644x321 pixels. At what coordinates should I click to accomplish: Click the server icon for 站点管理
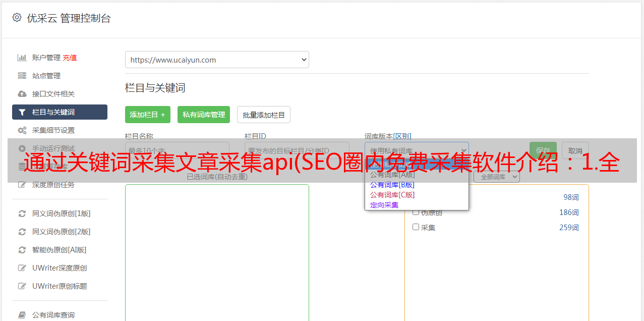(x=22, y=76)
